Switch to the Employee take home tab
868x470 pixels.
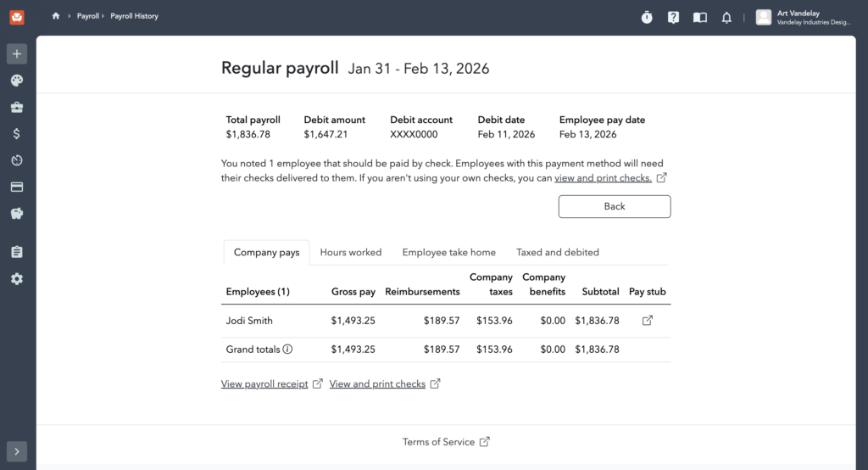[448, 252]
